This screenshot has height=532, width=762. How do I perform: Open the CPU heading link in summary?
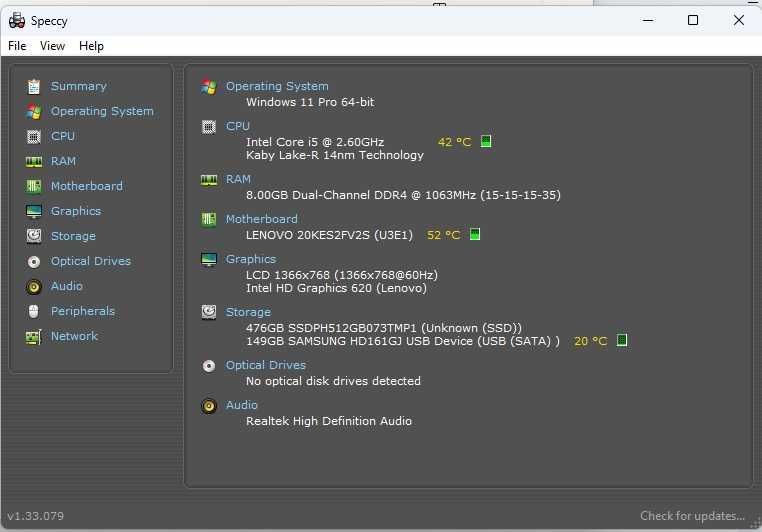(x=238, y=126)
